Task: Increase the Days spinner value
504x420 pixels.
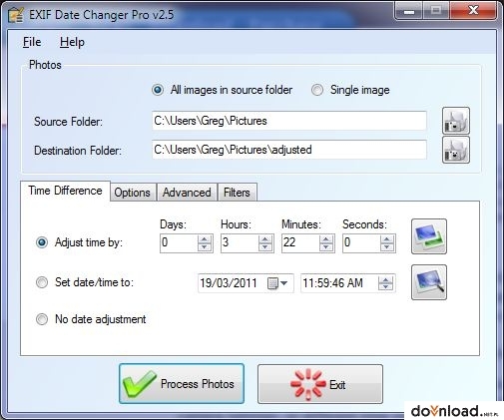Action: pyautogui.click(x=204, y=239)
